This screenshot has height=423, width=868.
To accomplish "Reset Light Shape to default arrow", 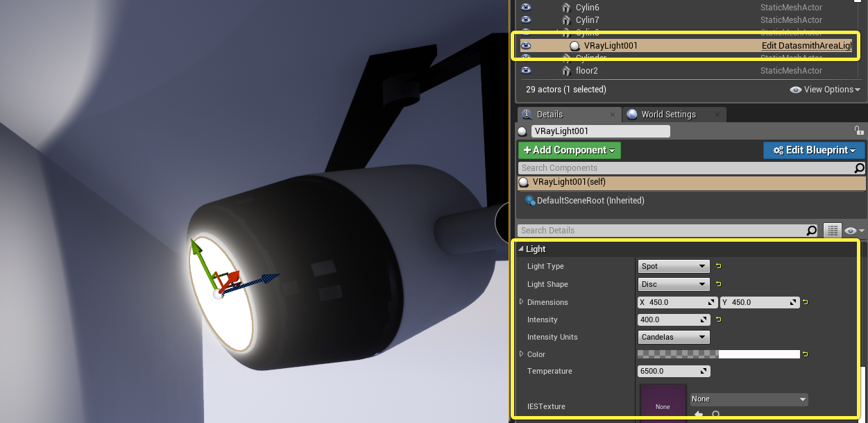I will pos(718,284).
